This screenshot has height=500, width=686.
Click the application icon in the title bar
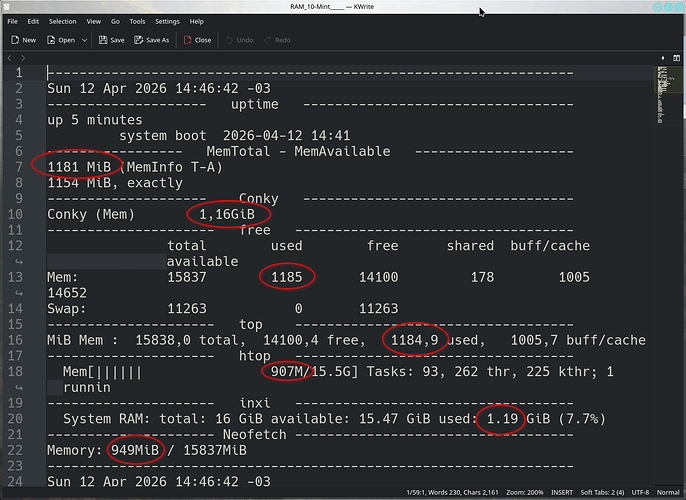(7, 7)
